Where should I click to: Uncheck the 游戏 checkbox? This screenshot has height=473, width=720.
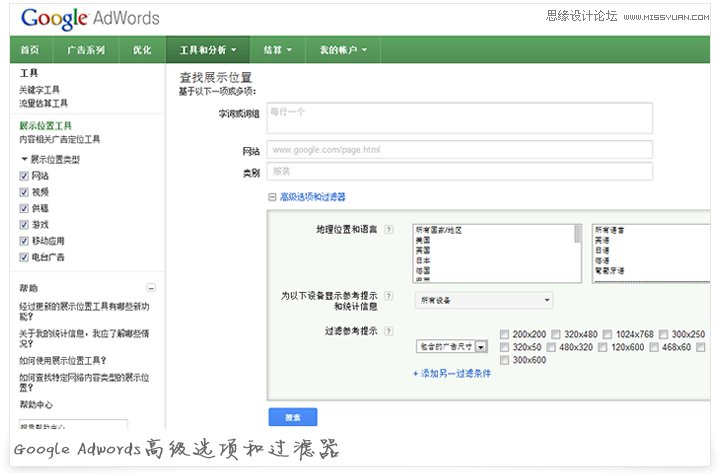(x=24, y=225)
